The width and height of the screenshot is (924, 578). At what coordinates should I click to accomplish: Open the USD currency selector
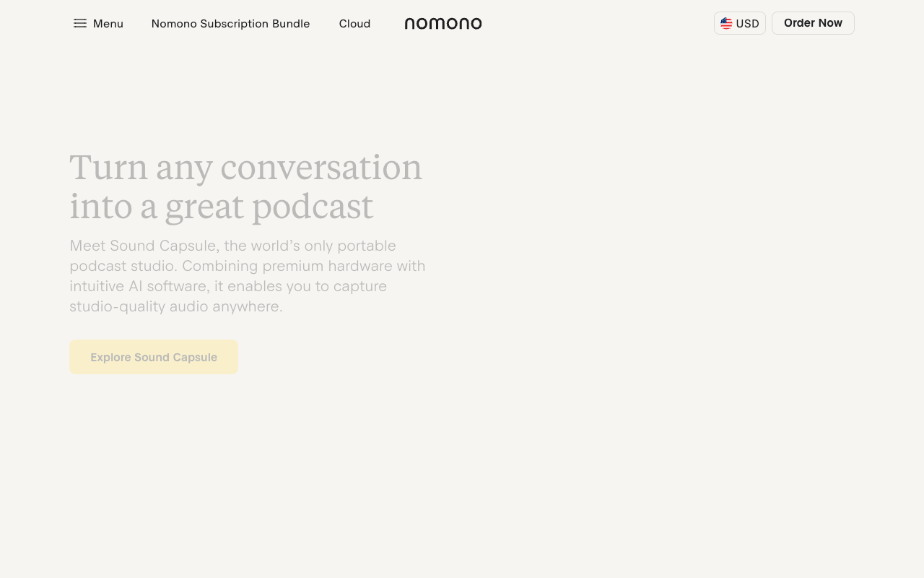pyautogui.click(x=740, y=23)
